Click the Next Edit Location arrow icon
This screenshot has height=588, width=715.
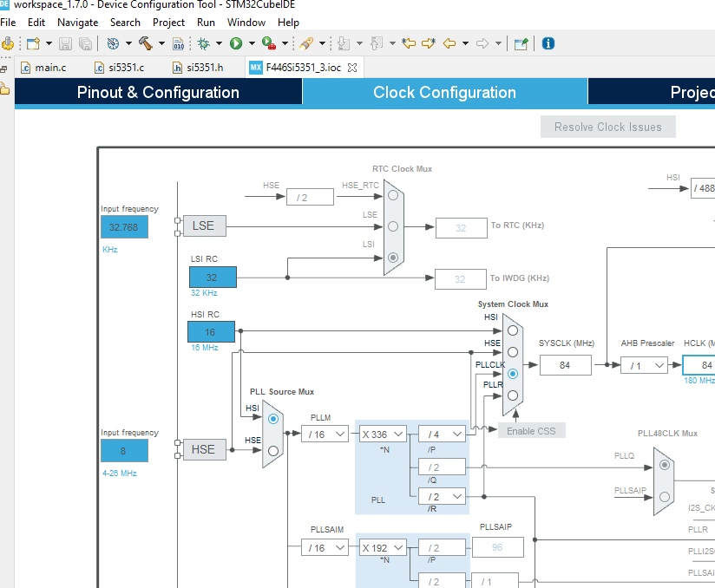pos(429,43)
